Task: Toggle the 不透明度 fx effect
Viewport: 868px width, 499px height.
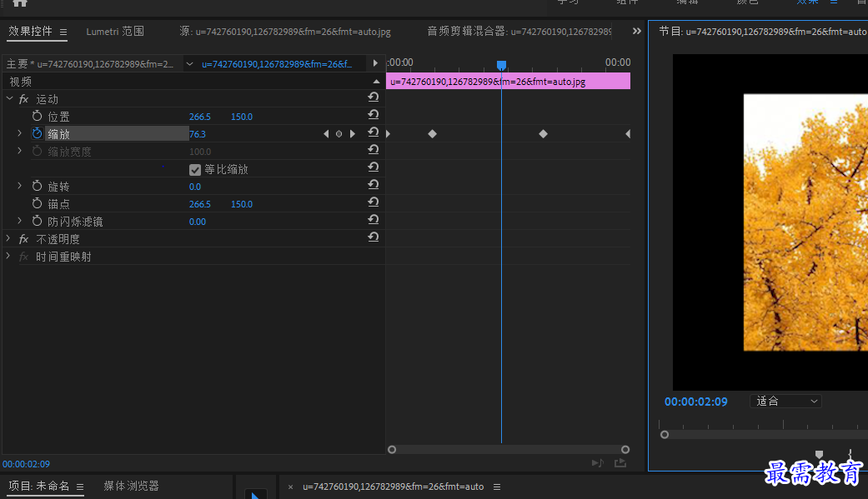Action: click(23, 239)
